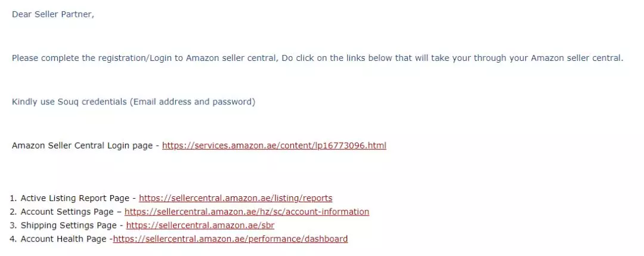Click list number 1 before Active Listing

click(x=13, y=198)
